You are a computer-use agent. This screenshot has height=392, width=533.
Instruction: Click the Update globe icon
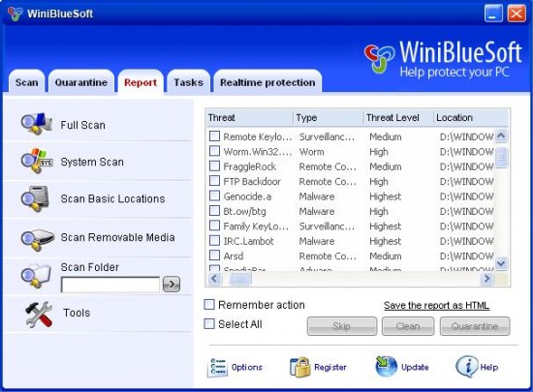(386, 366)
